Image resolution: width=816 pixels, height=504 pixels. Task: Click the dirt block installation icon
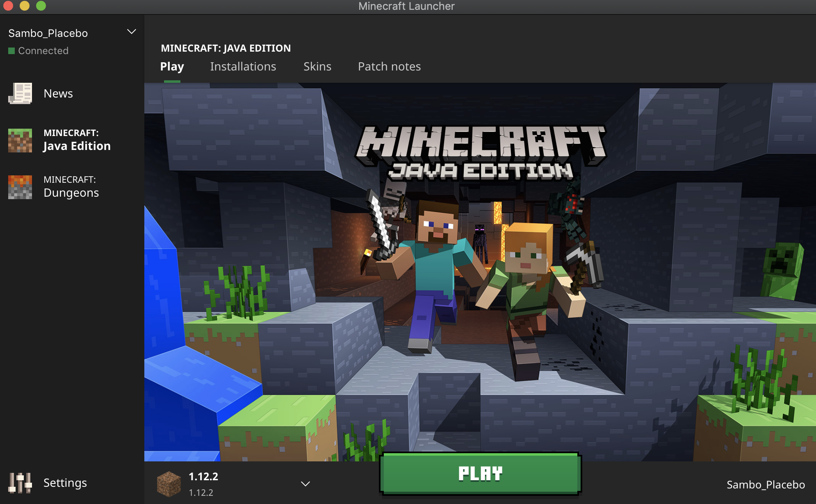(x=169, y=484)
